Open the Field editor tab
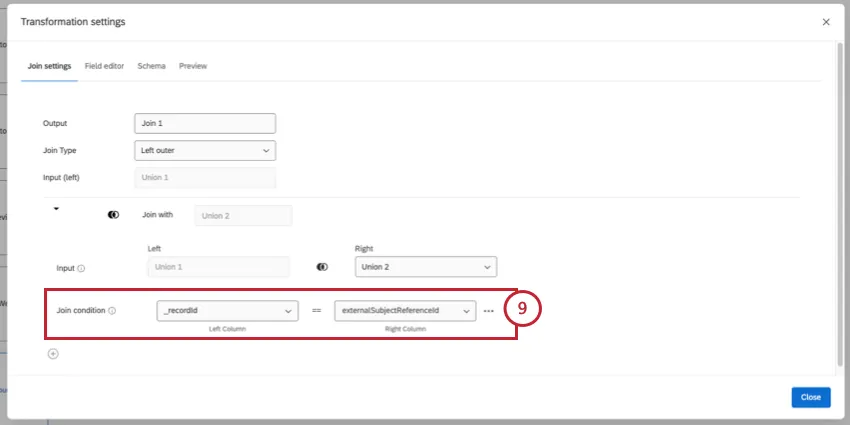The height and width of the screenshot is (425, 850). tap(104, 66)
